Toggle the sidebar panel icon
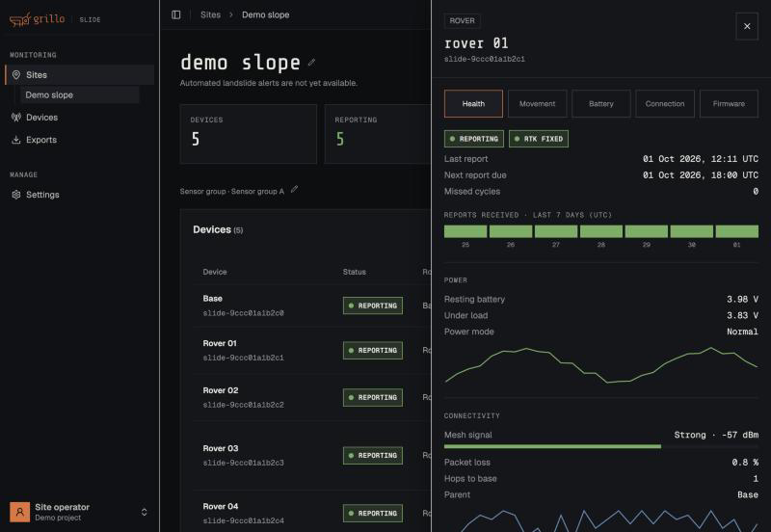 (176, 14)
